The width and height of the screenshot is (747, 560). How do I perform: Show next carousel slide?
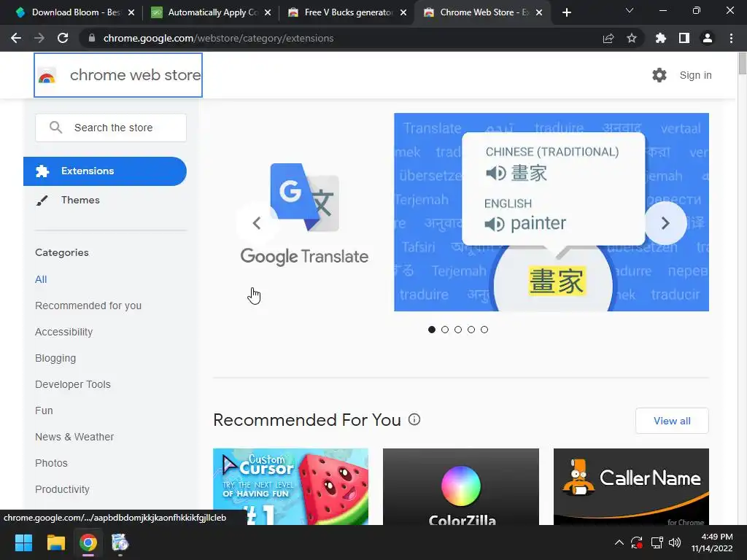[x=665, y=223]
